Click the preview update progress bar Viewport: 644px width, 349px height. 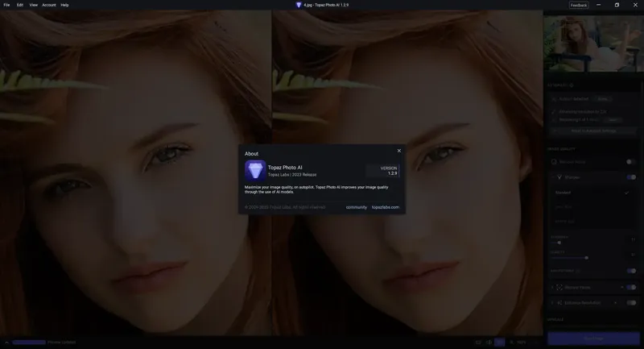[29, 342]
